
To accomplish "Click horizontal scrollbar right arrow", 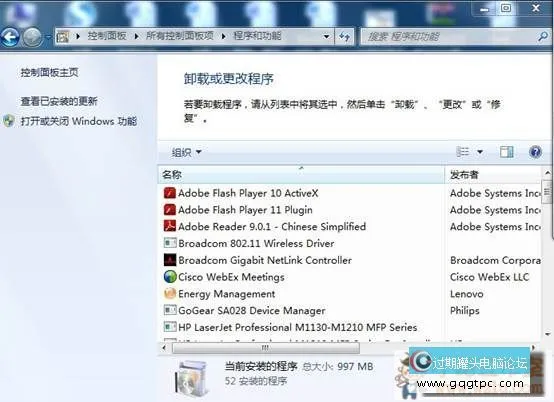I will coord(533,348).
